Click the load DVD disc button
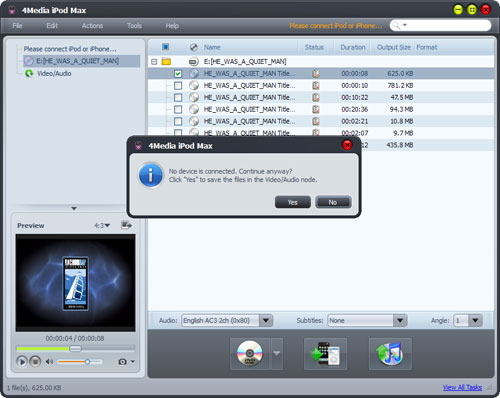The width and height of the screenshot is (500, 398). click(250, 354)
